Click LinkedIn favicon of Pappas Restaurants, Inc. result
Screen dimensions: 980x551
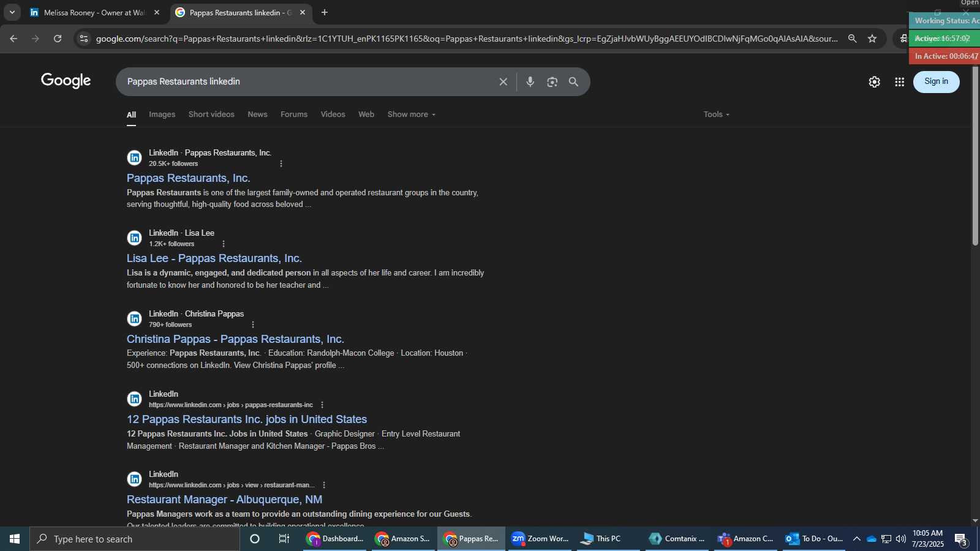coord(135,158)
